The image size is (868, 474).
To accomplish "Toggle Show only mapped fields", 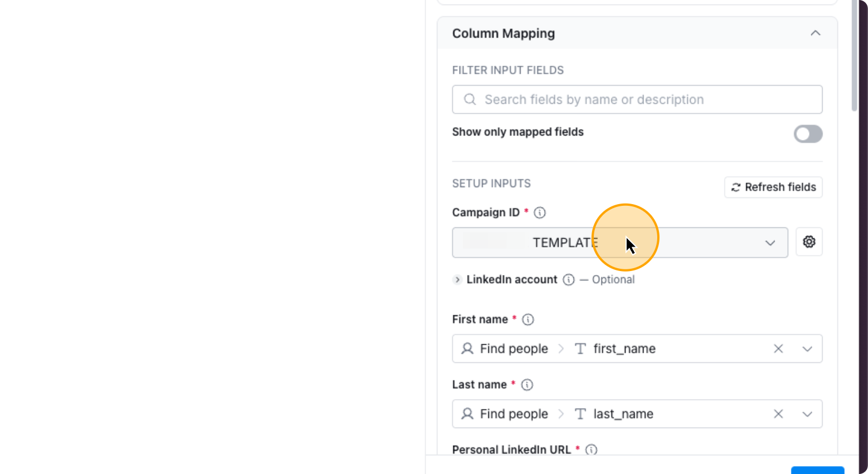I will tap(807, 134).
